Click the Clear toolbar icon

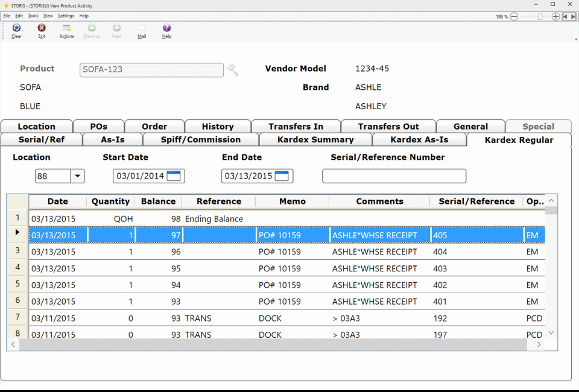pos(17,28)
